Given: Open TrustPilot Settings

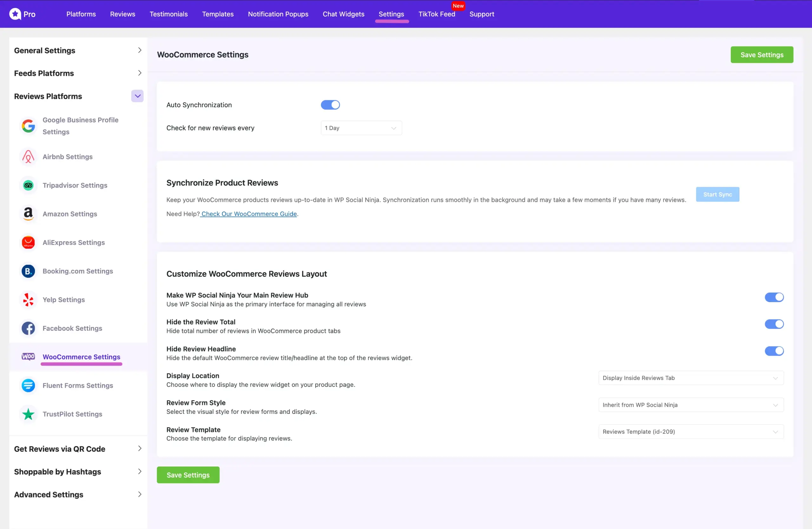Looking at the screenshot, I should coord(72,414).
